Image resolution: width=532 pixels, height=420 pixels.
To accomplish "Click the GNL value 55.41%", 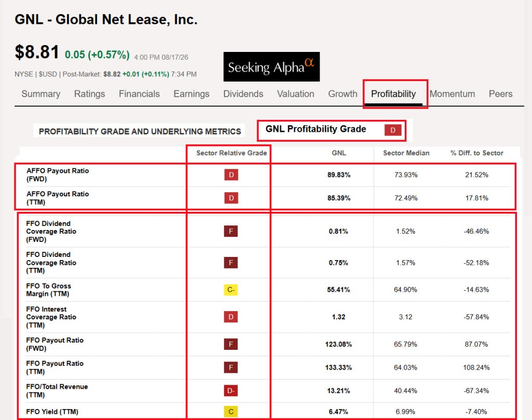I will pyautogui.click(x=339, y=290).
